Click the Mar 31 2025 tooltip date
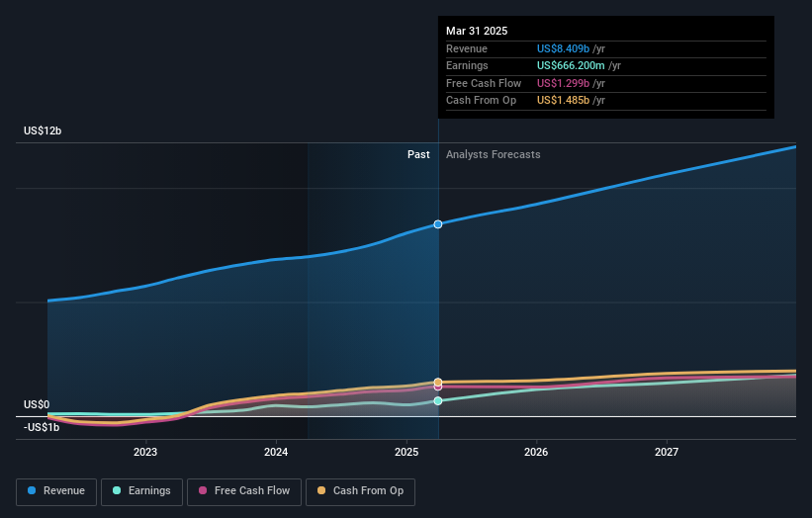This screenshot has width=812, height=518. tap(477, 31)
